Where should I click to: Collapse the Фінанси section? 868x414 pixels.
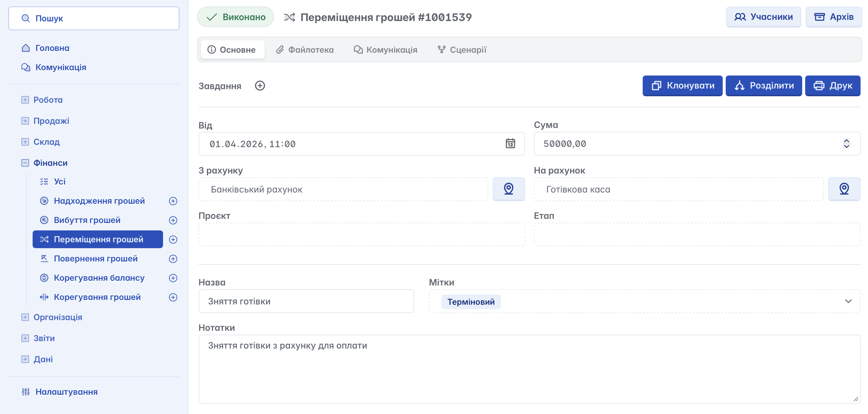(25, 163)
